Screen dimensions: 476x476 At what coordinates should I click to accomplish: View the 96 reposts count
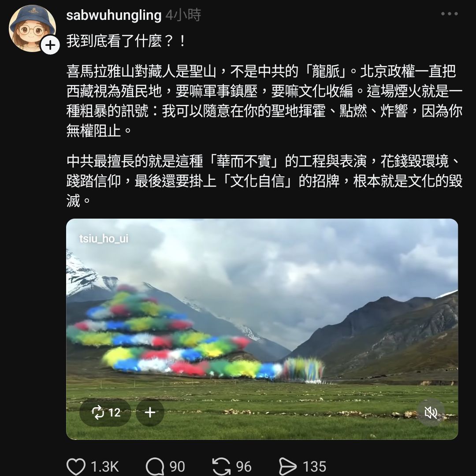tap(244, 467)
